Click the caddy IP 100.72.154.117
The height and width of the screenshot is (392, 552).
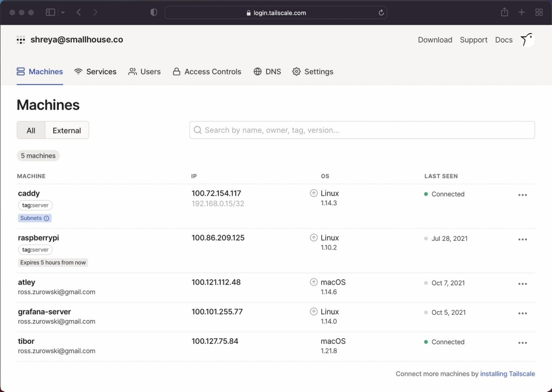tap(216, 193)
